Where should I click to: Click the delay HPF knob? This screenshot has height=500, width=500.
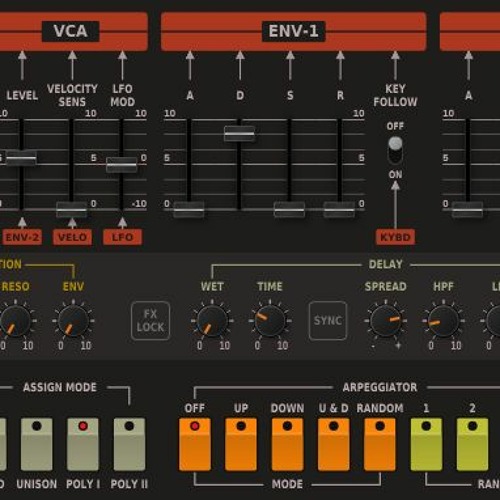click(x=443, y=321)
